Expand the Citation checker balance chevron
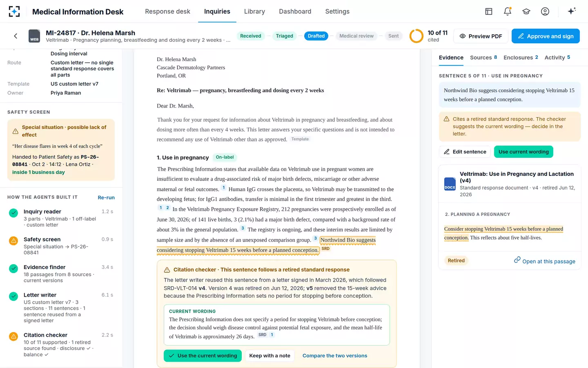Screen dimensions: 588x368 coord(46,355)
